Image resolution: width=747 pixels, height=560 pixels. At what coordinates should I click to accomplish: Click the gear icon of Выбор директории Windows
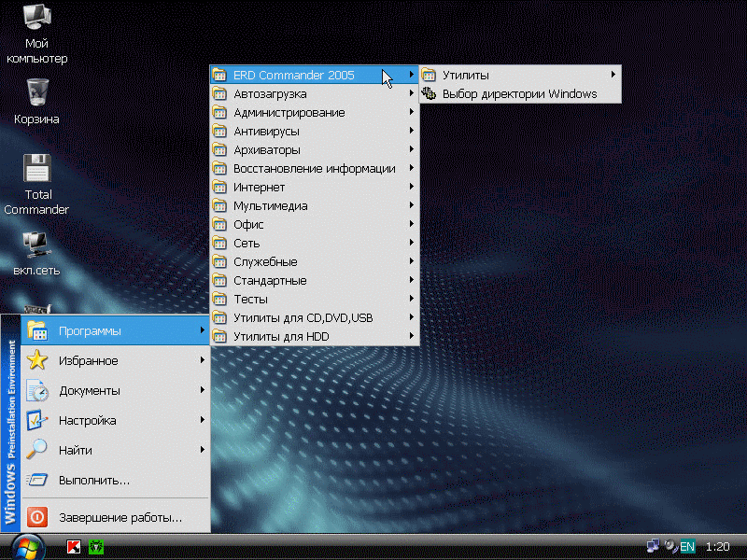pos(429,93)
